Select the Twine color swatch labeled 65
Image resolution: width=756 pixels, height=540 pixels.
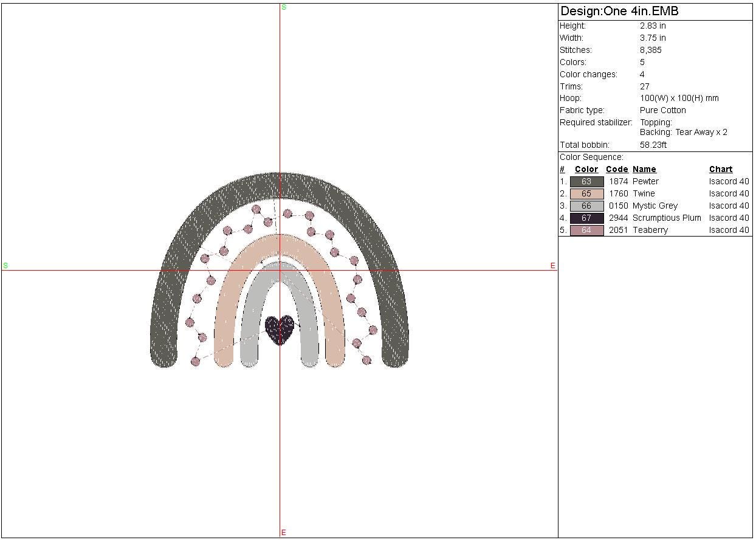point(586,193)
